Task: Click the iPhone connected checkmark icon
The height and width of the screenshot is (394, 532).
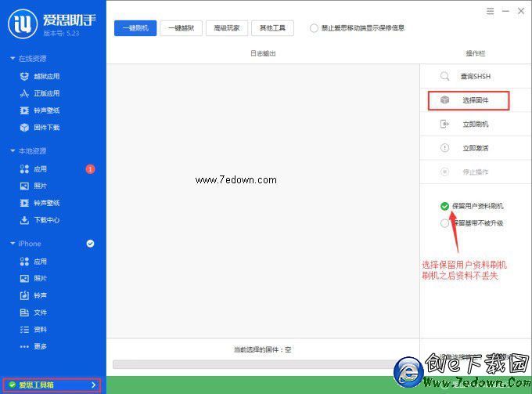Action: tap(90, 244)
